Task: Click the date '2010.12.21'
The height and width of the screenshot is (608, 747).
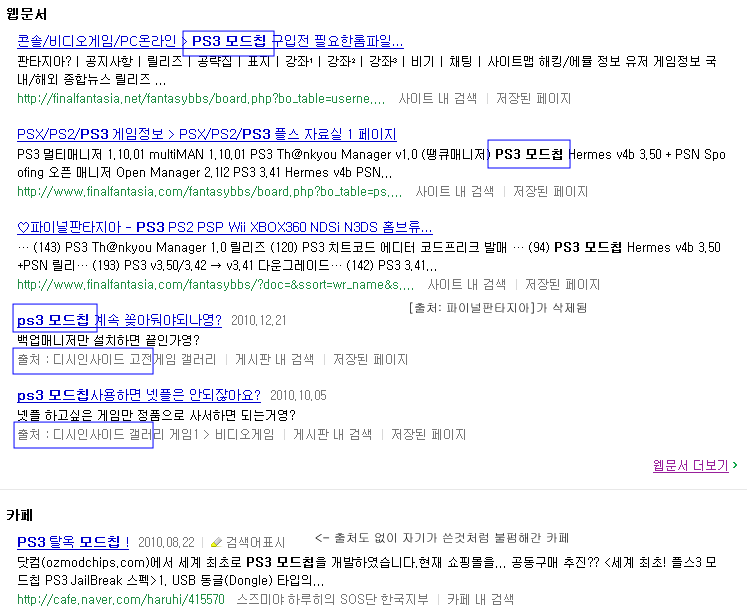Action: (x=259, y=320)
